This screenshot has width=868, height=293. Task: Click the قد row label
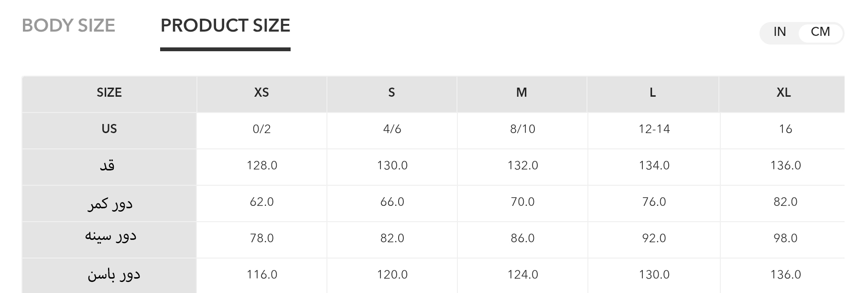click(107, 166)
